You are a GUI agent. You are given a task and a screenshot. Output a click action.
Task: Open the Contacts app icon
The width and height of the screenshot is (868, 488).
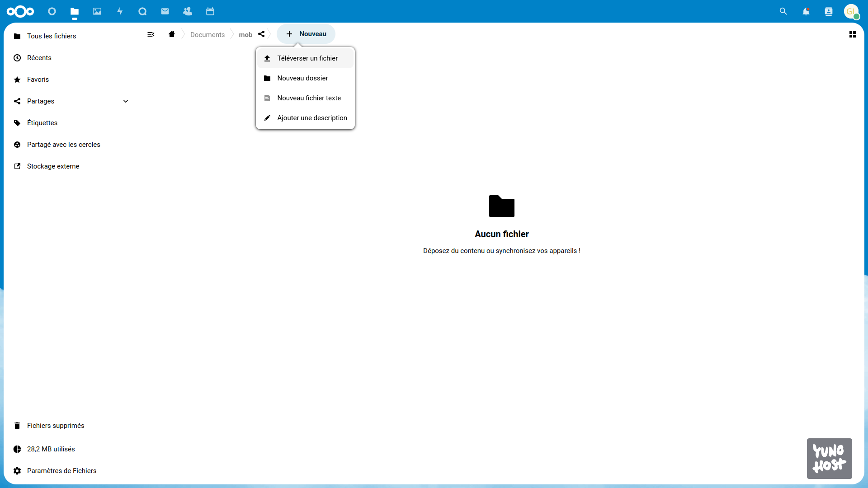click(x=188, y=11)
